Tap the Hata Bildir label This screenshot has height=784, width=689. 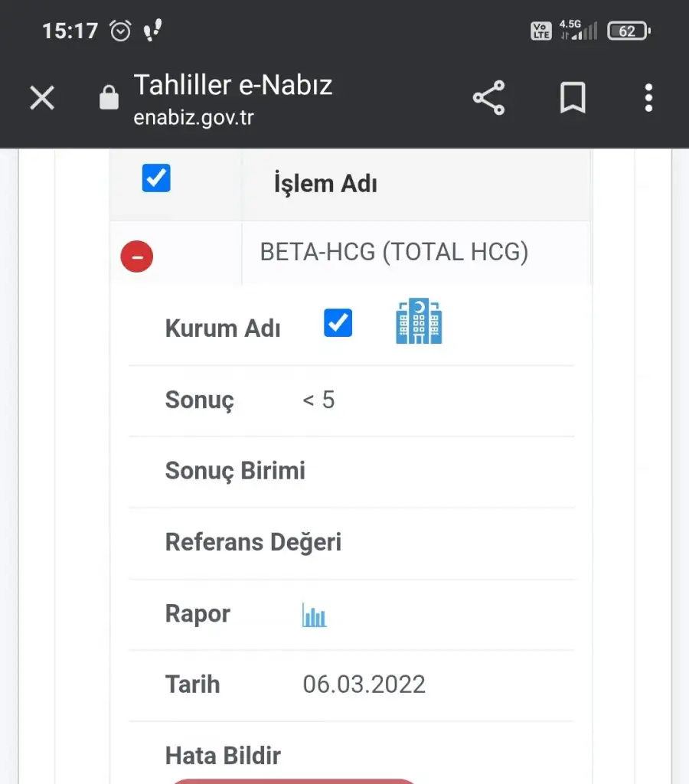[223, 756]
